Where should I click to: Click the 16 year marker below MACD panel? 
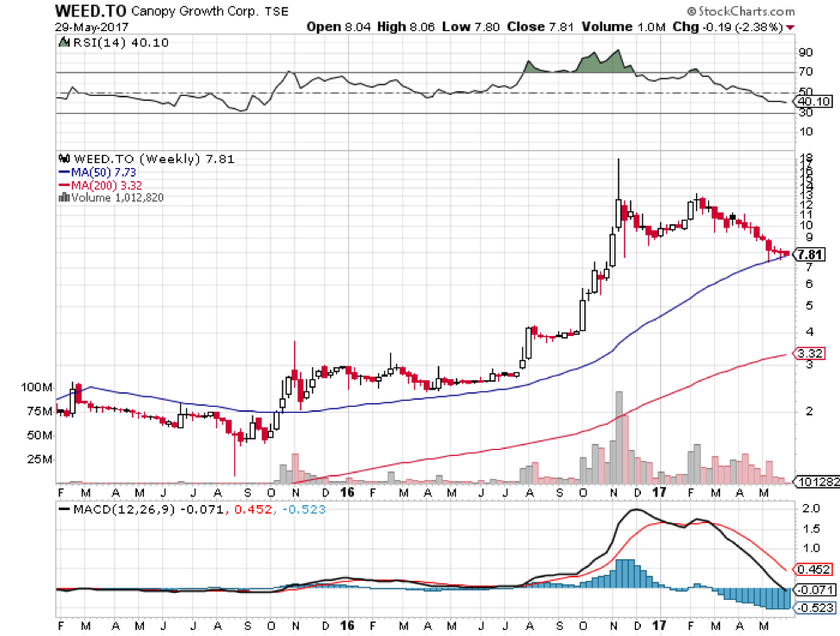[x=347, y=626]
